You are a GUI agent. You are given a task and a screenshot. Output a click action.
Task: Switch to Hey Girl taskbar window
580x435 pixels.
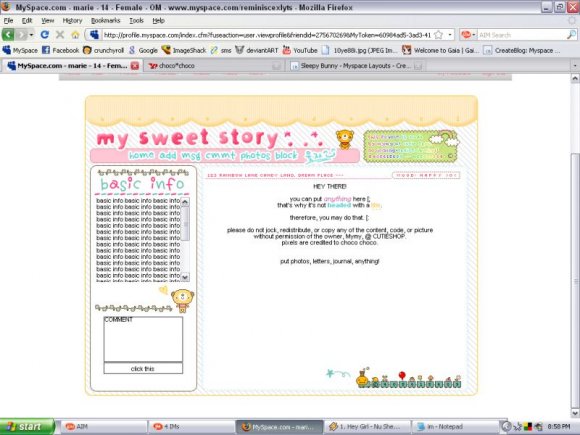367,426
